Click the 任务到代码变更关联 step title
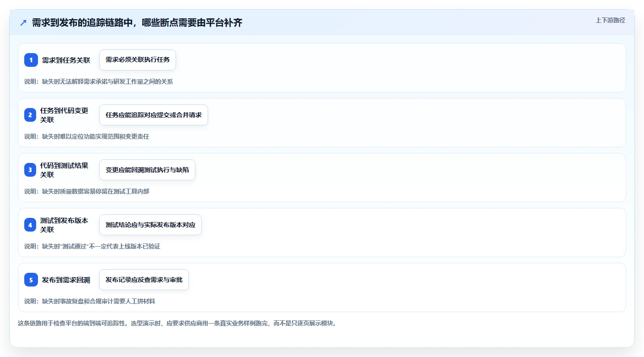The width and height of the screenshot is (644, 357). [64, 115]
